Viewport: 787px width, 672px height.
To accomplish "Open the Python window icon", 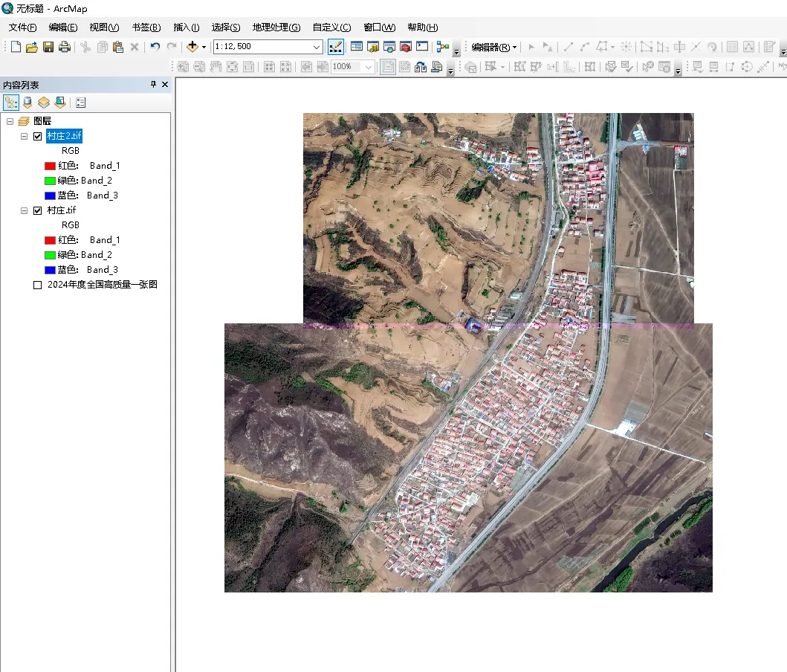I will tap(422, 47).
